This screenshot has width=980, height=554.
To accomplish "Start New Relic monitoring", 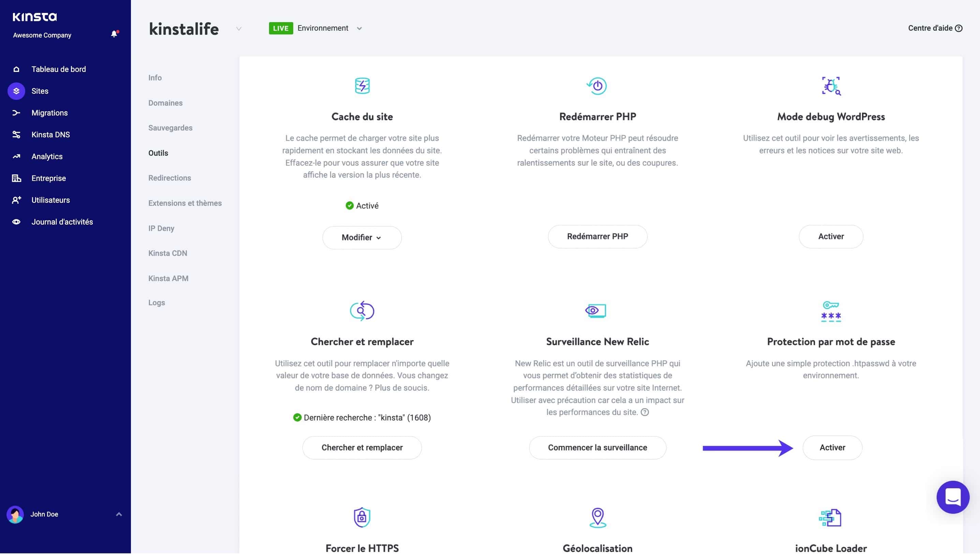I will [x=597, y=447].
